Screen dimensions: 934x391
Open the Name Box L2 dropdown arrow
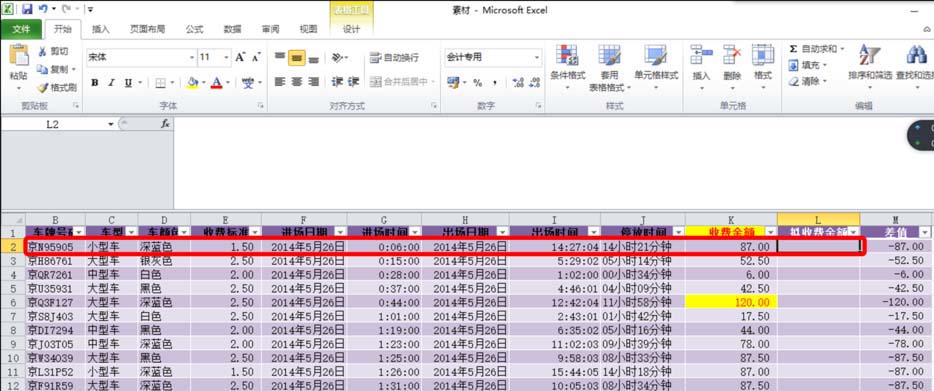(111, 124)
